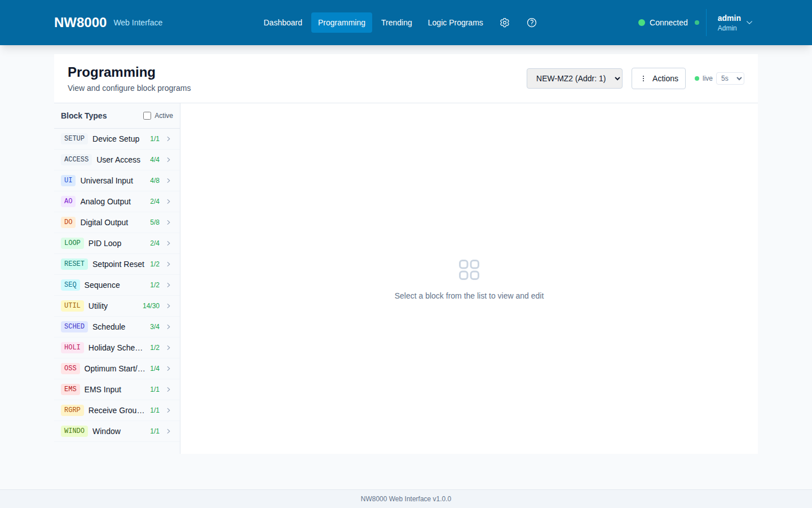The width and height of the screenshot is (812, 508).
Task: Click the AO badge for Analog Output
Action: [68, 201]
